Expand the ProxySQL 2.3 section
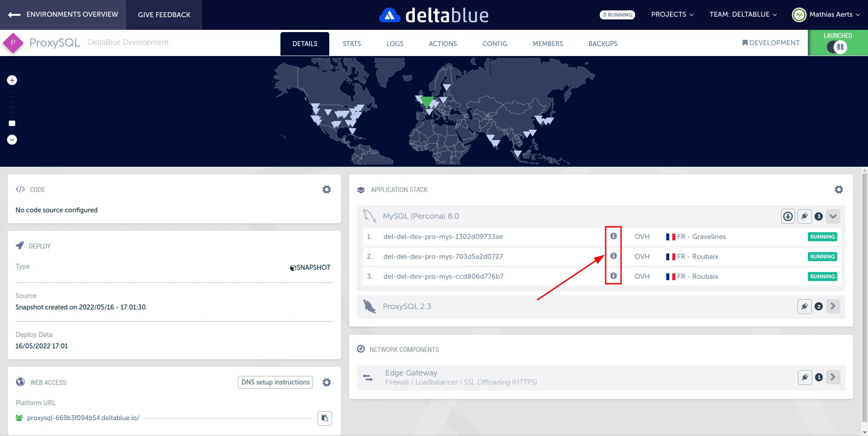 pyautogui.click(x=833, y=306)
